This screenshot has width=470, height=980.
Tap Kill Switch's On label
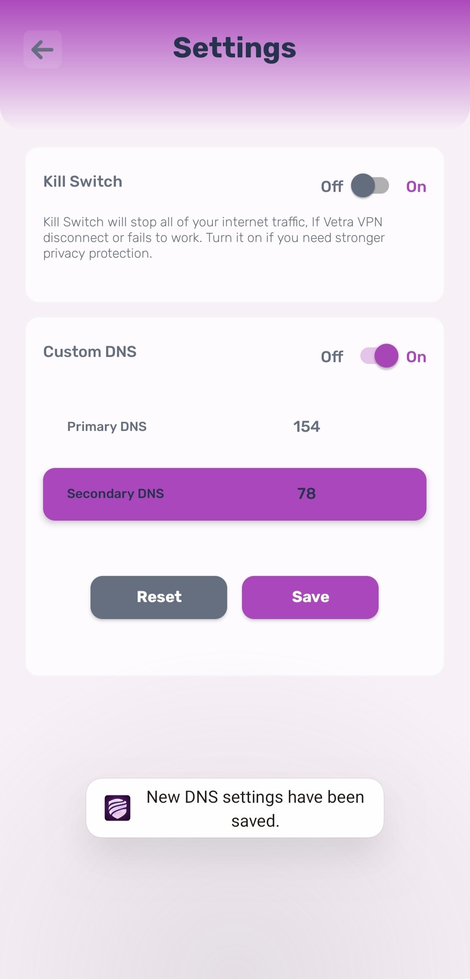pos(416,187)
